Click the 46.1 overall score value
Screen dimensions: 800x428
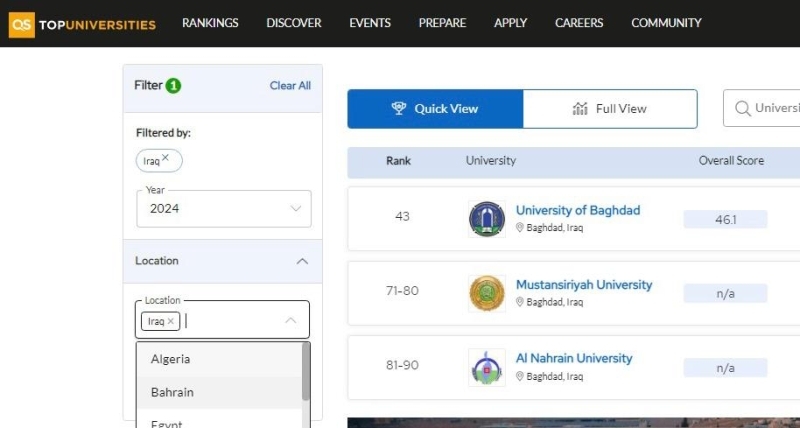tap(726, 219)
